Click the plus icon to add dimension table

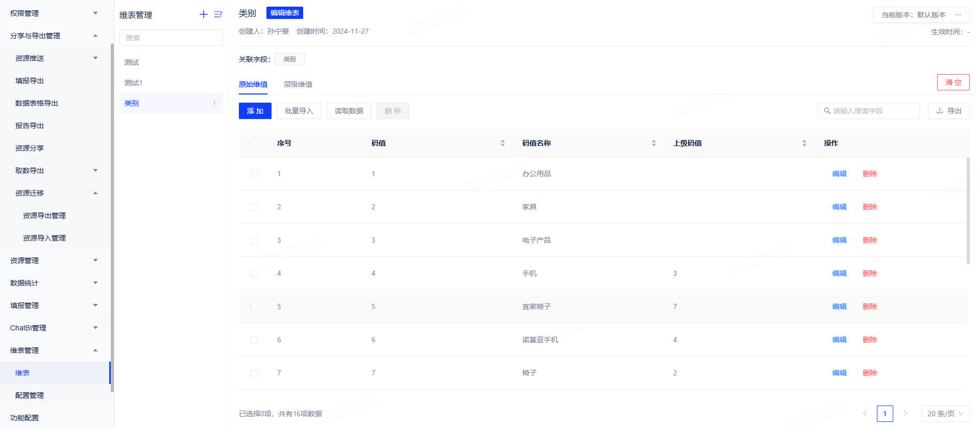pyautogui.click(x=203, y=14)
